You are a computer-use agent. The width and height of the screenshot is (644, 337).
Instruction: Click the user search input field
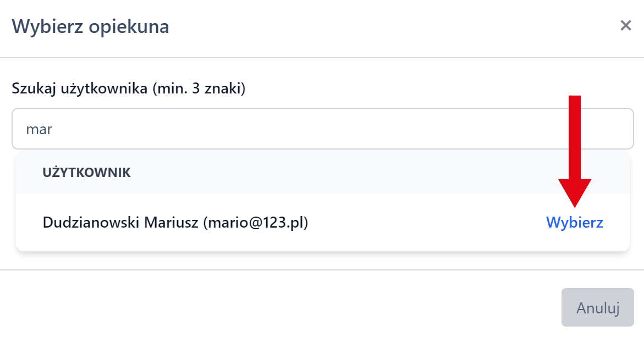pos(322,129)
